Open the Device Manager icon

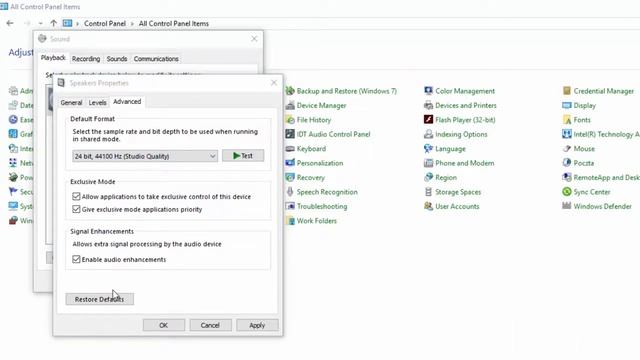[290, 106]
